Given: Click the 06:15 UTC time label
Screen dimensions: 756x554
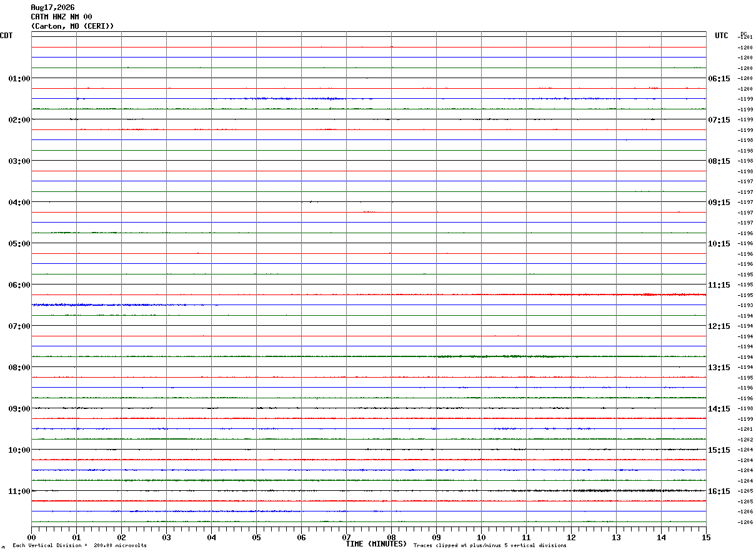Looking at the screenshot, I should [x=719, y=79].
